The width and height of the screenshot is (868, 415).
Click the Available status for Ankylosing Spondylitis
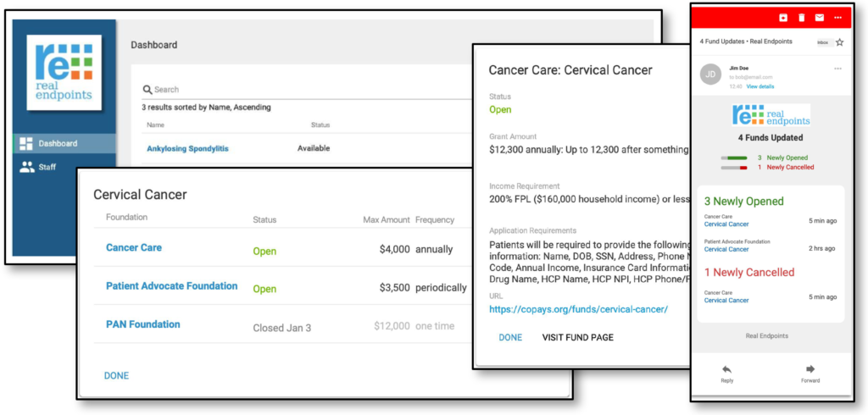tap(314, 148)
